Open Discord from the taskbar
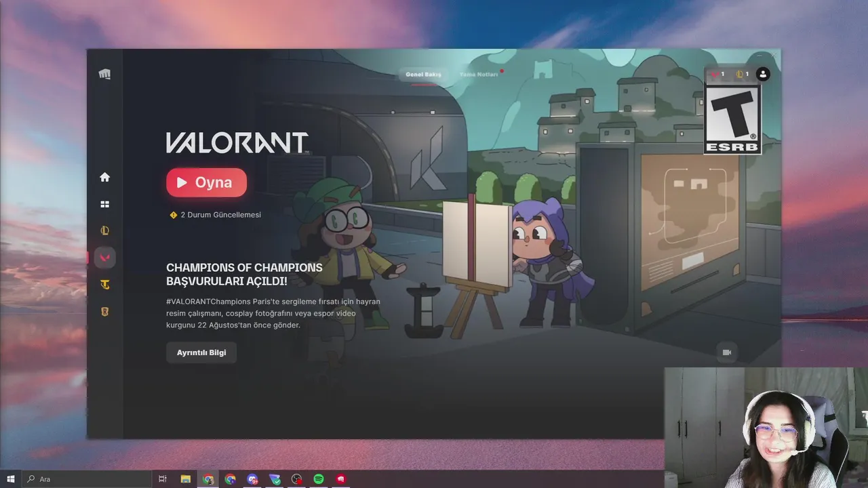The image size is (868, 488). pos(252,479)
